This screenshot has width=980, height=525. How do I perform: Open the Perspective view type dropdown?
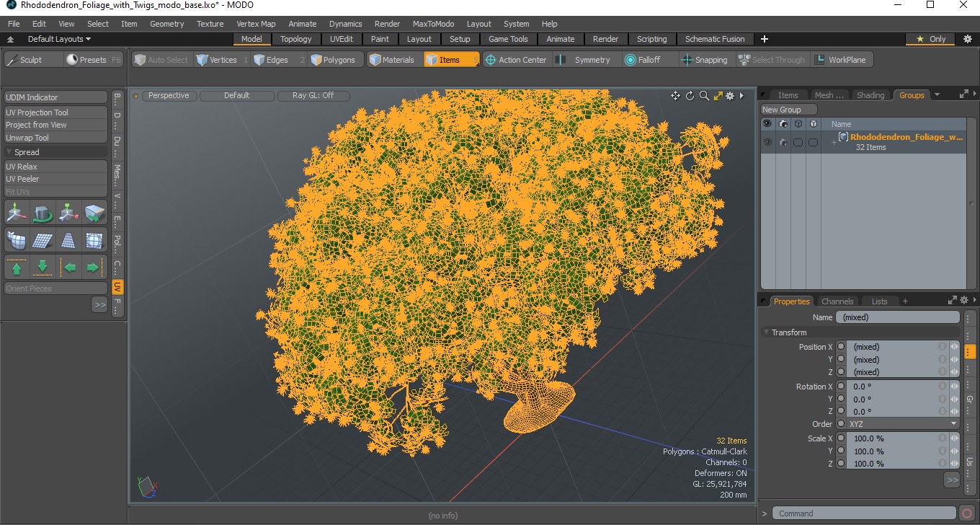pyautogui.click(x=169, y=95)
